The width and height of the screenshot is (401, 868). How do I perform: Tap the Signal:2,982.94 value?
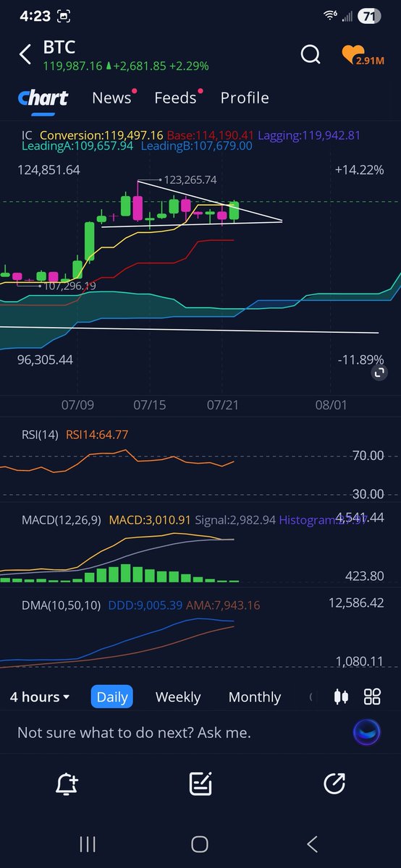click(234, 520)
